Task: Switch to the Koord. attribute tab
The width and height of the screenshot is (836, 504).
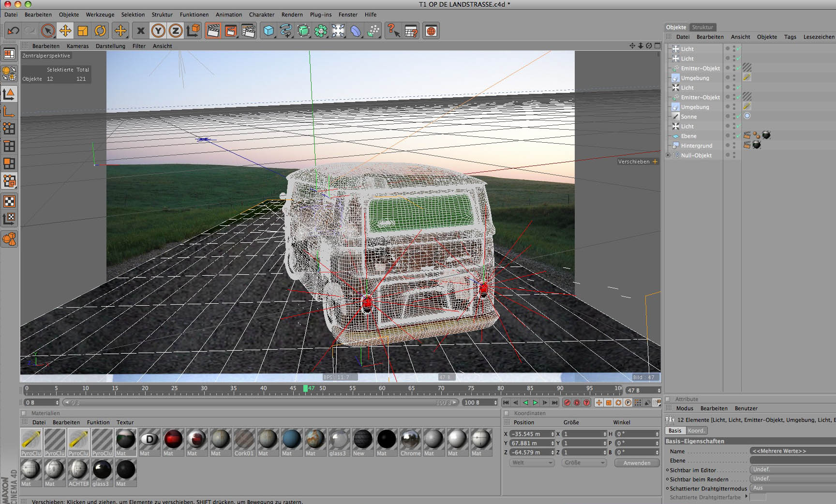Action: pyautogui.click(x=696, y=430)
